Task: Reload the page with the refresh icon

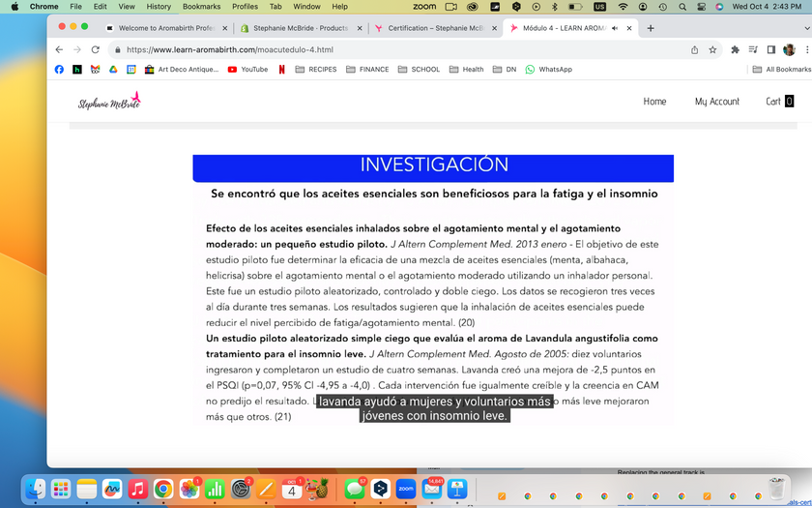Action: 96,49
